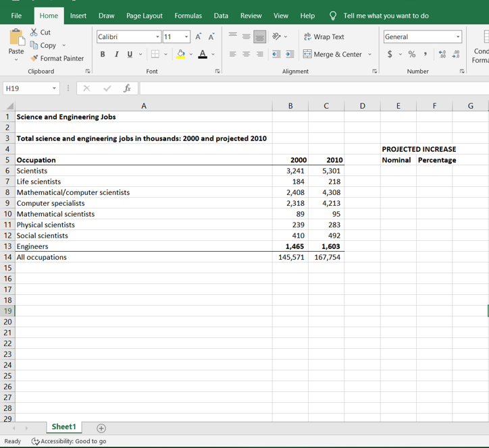Click Tell me what you want to do

(x=385, y=16)
